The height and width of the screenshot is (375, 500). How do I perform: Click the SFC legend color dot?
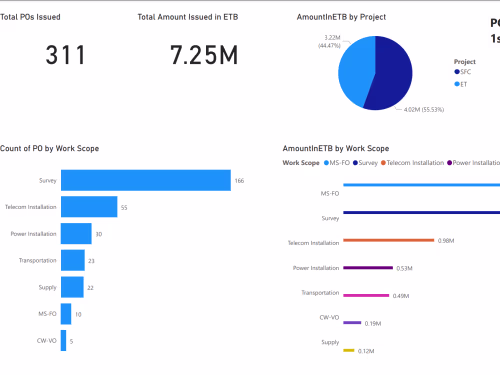(457, 72)
